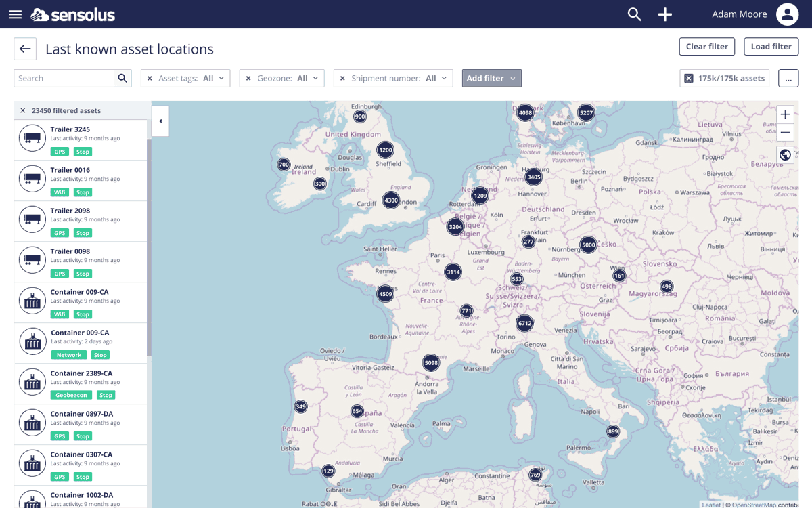Remove the Geozone filter
Image resolution: width=812 pixels, height=508 pixels.
(248, 79)
